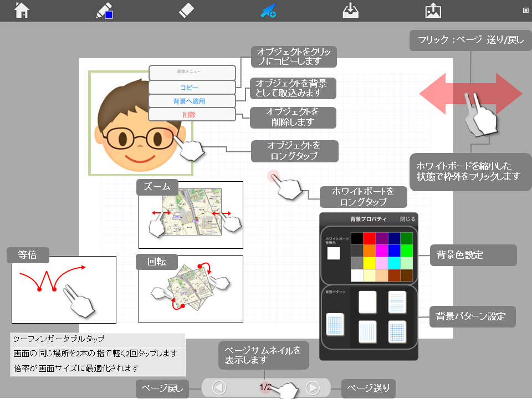Open the import tray icon
This screenshot has height=399, width=532.
coord(350,9)
